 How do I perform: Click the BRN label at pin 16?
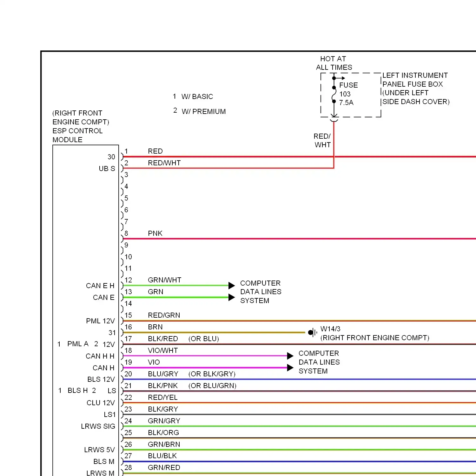click(x=155, y=327)
